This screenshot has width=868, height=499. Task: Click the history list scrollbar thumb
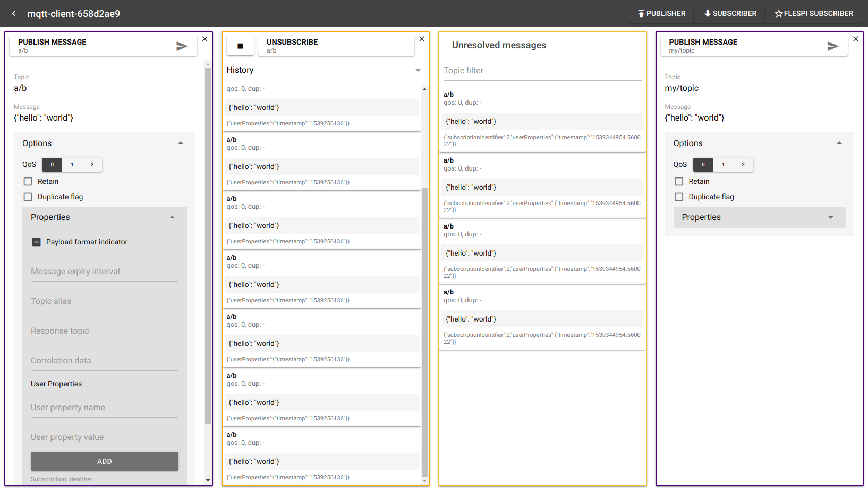click(x=424, y=333)
